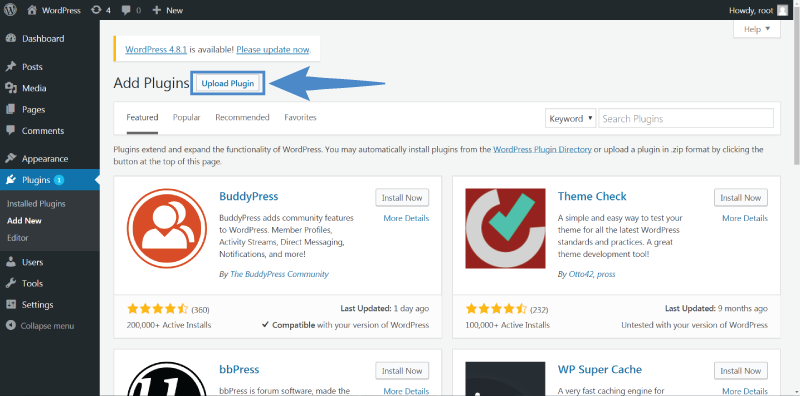Click the Theme Check star rating
Viewport: 800px width, 396px height.
click(x=496, y=309)
